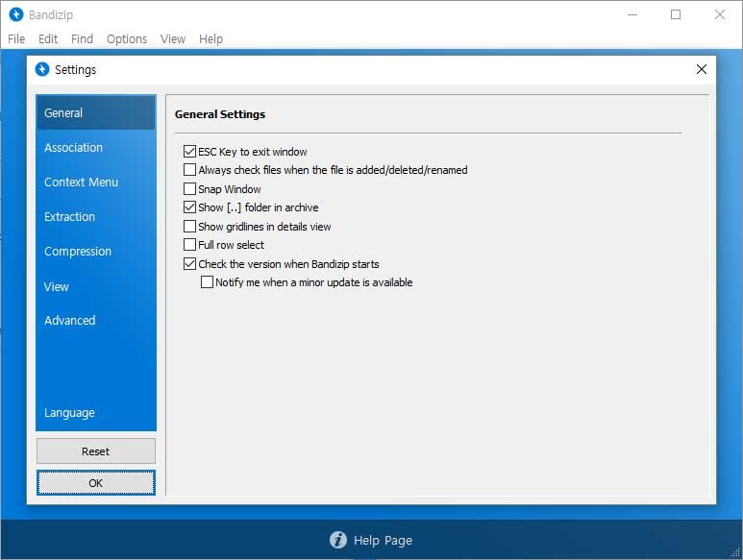Viewport: 743px width, 560px height.
Task: Enable Snap Window checkbox
Action: coord(189,189)
